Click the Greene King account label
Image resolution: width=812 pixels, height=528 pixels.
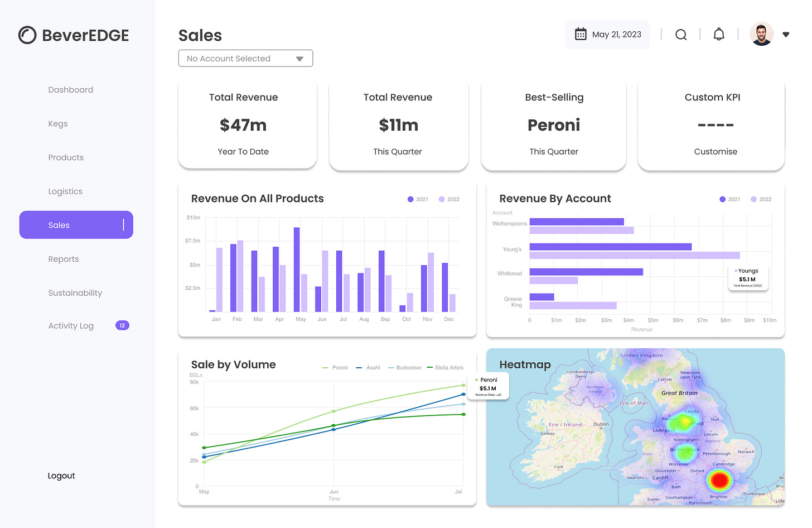(x=513, y=302)
